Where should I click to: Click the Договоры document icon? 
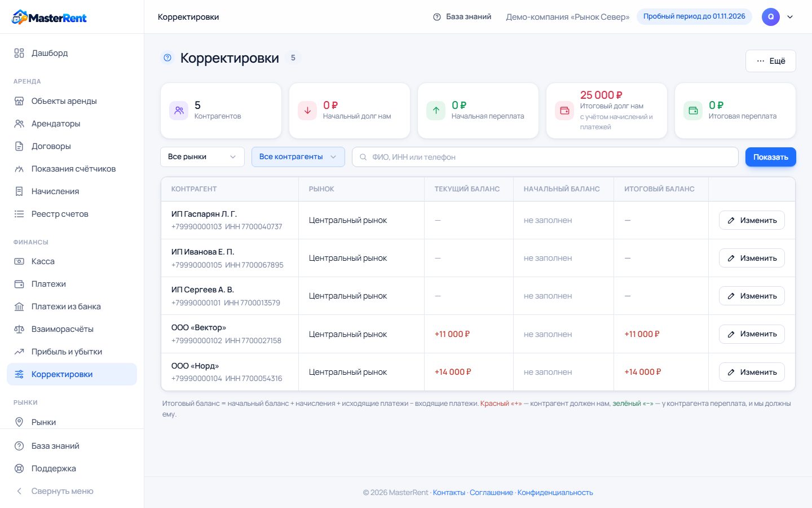point(19,146)
